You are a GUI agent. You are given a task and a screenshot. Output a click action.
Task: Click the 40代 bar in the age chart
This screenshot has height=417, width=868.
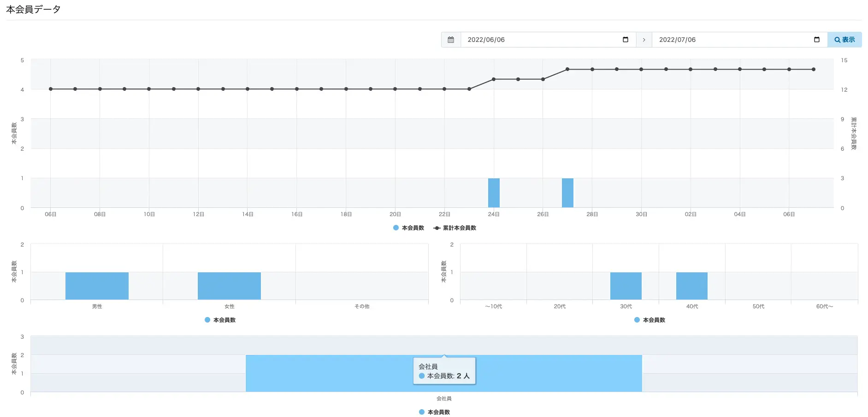[691, 286]
